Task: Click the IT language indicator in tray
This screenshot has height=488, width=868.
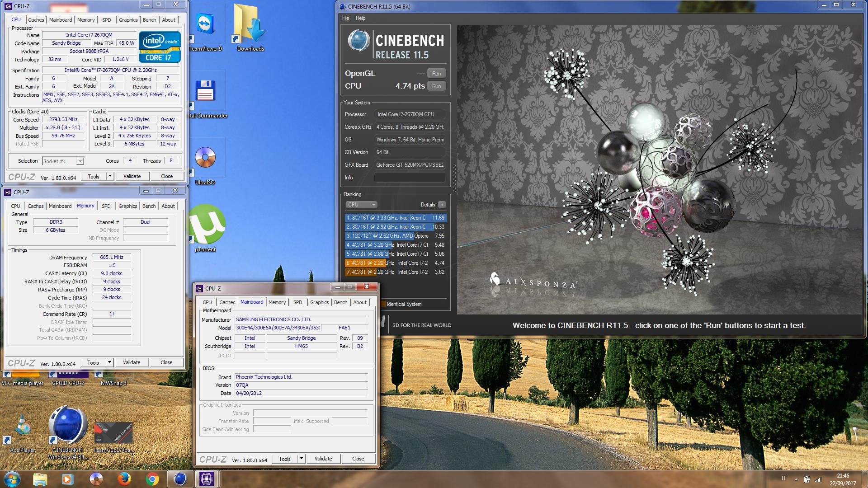Action: point(783,478)
